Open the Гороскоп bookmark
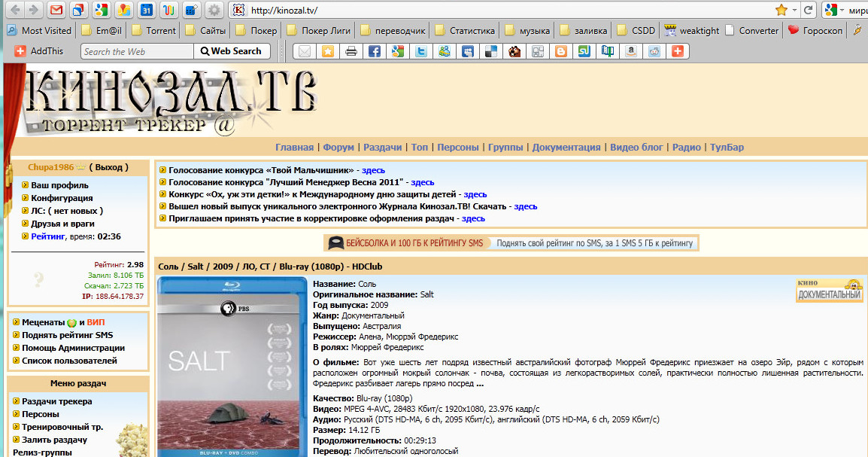Viewport: 868px width, 457px height. 815,30
